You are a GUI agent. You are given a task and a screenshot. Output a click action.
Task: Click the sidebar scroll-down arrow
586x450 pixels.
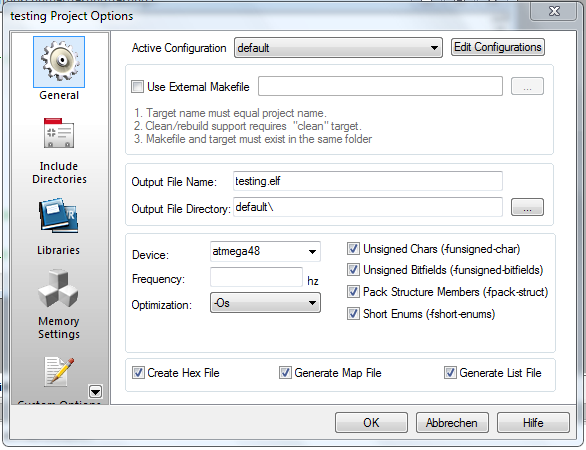coord(95,392)
